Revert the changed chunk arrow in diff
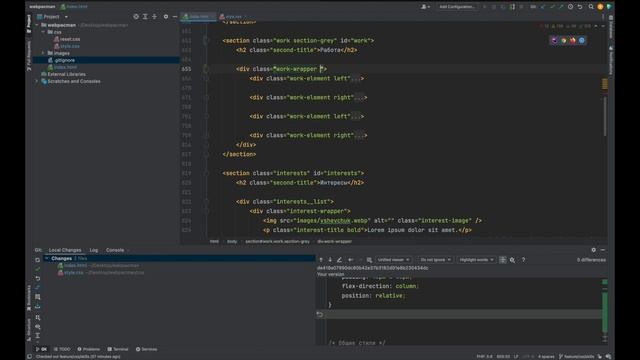Image resolution: width=640 pixels, height=360 pixels. tap(320, 314)
